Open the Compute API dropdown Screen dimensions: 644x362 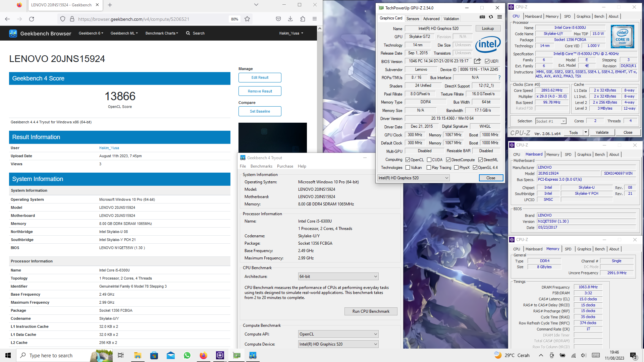tap(338, 334)
